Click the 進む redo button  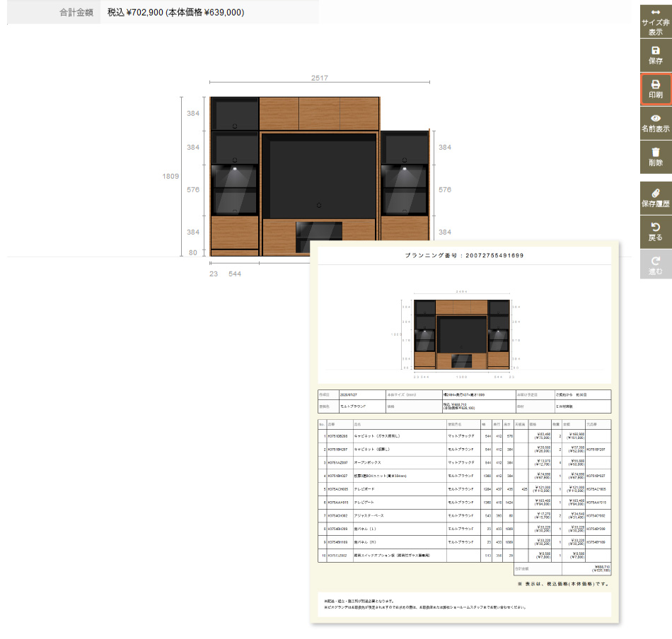click(x=656, y=265)
